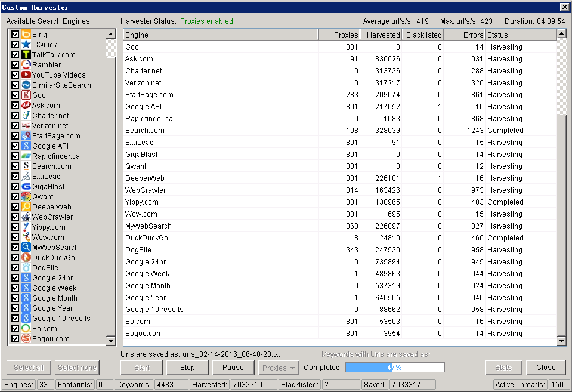The height and width of the screenshot is (392, 572).
Task: Sort table by Proxies column header
Action: pyautogui.click(x=339, y=35)
